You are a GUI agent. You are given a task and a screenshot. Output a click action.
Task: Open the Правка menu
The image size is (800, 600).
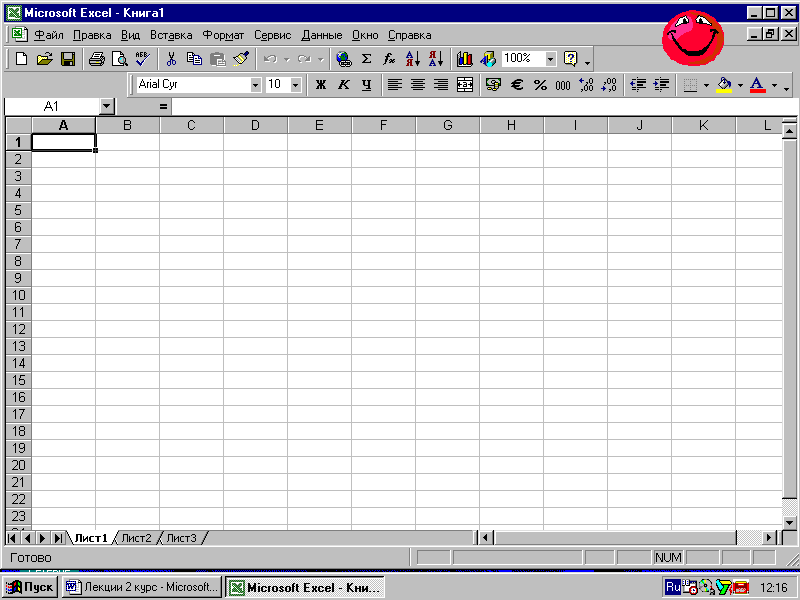(x=92, y=35)
